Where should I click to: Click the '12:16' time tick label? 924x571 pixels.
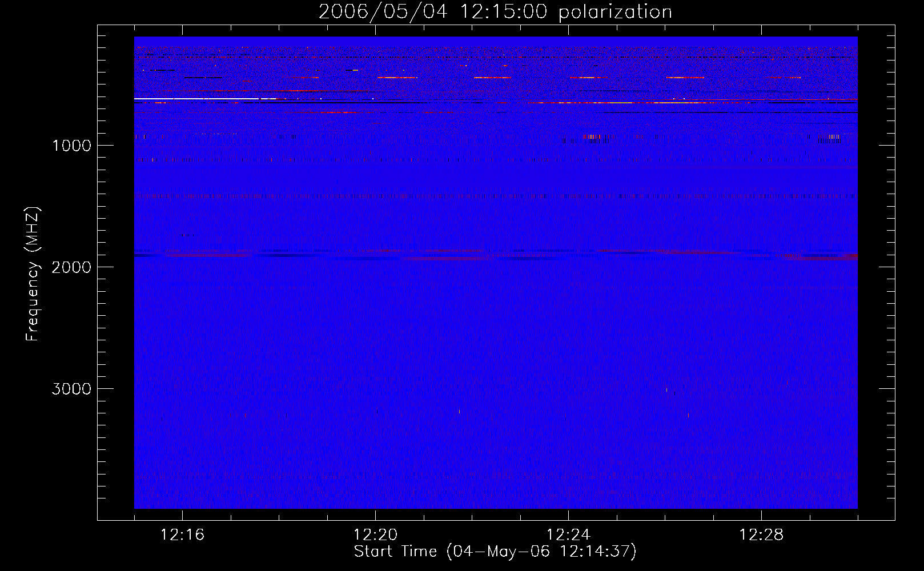[x=182, y=535]
